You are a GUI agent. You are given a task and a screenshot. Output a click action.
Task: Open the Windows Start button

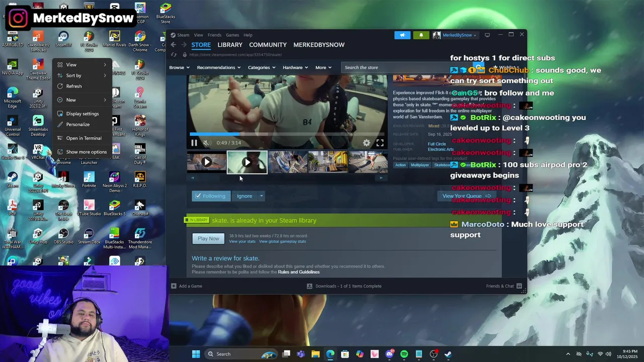(196, 354)
